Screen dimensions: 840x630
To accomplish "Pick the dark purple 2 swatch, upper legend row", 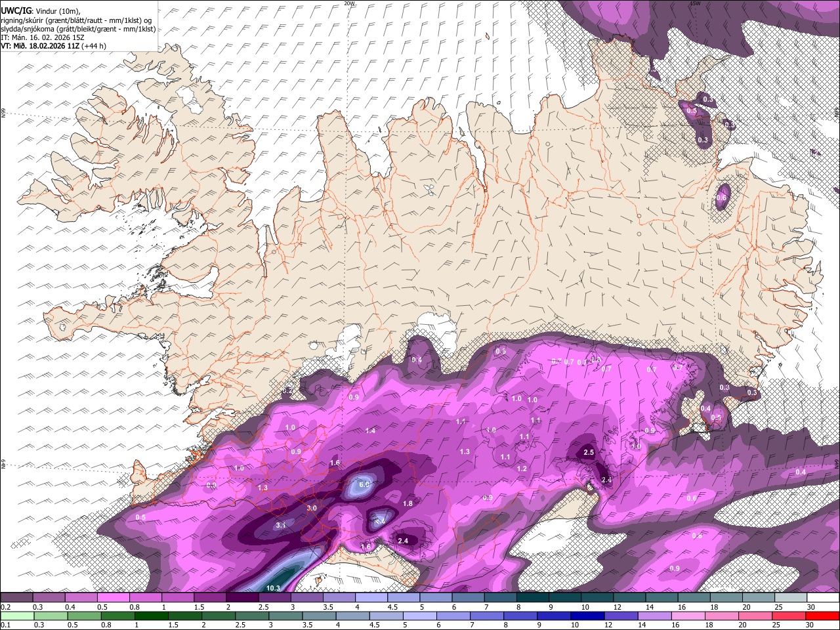I will pos(241,598).
